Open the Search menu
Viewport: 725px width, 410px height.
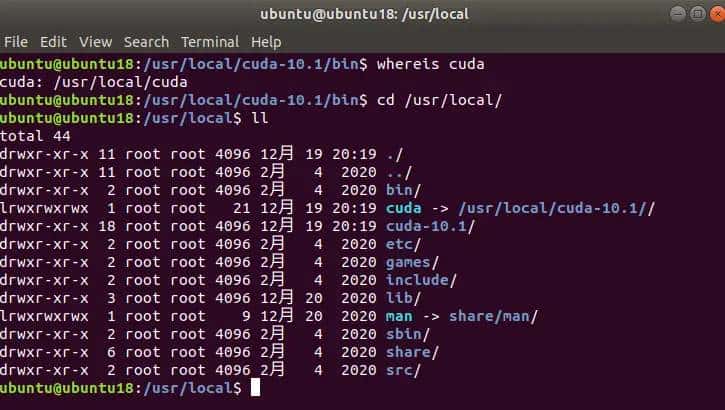tap(146, 42)
